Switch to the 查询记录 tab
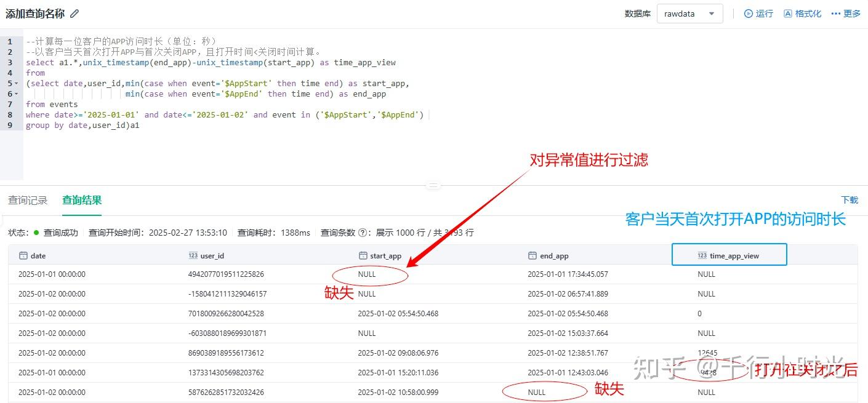Image resolution: width=868 pixels, height=403 pixels. 28,200
